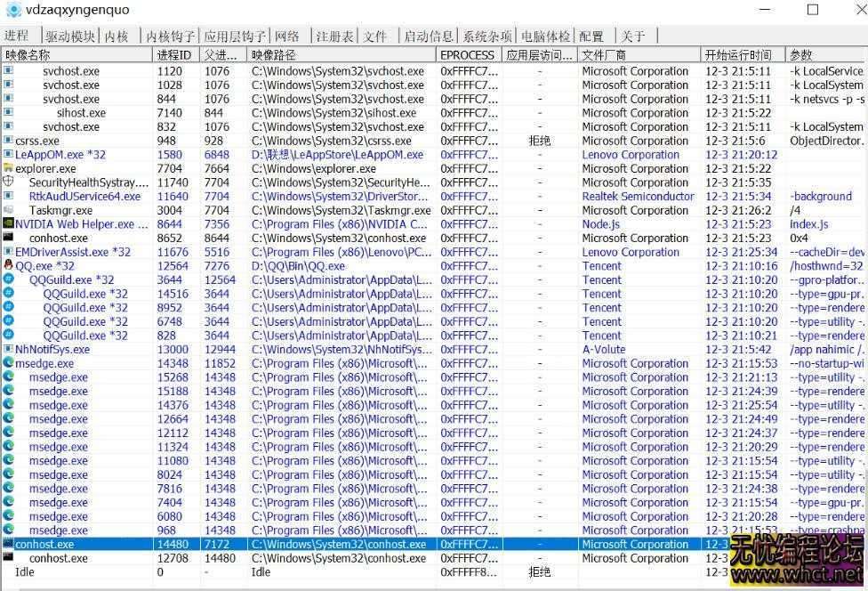The height and width of the screenshot is (591, 868).
Task: Click the QQGuild.exe icon with PID 3644
Action: [x=7, y=279]
